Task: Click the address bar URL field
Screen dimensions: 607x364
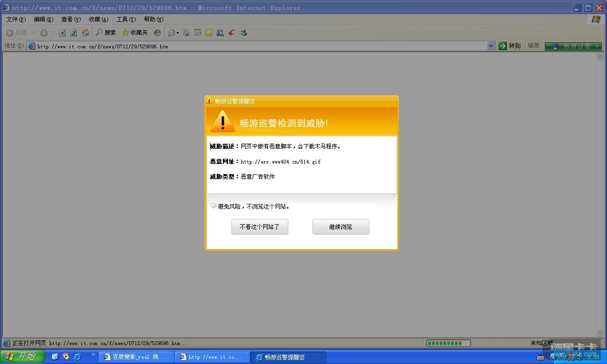Action: click(261, 46)
